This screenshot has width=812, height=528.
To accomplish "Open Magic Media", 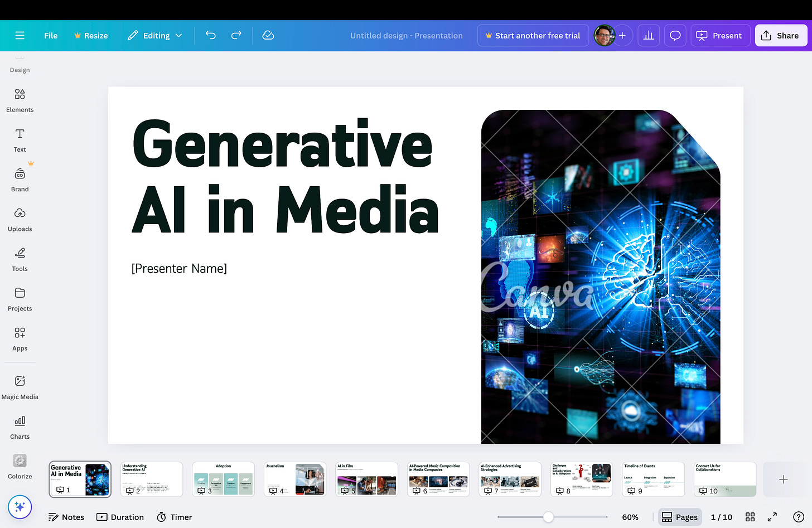I will (x=20, y=387).
